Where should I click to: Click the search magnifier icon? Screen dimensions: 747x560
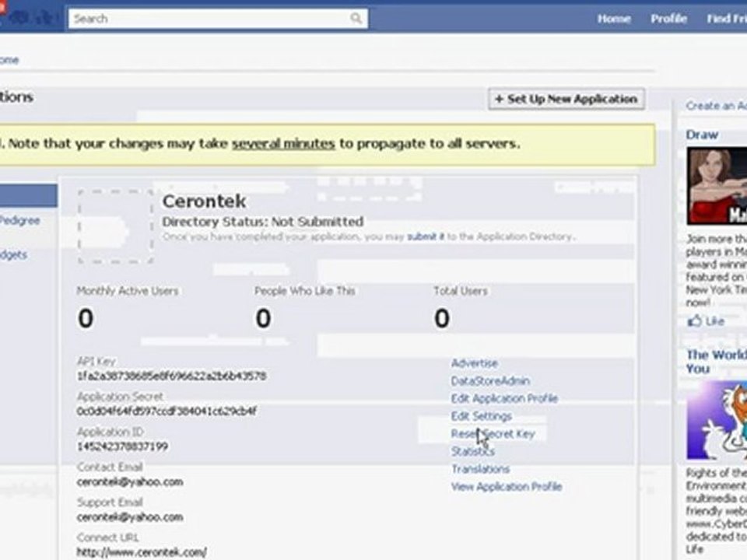pyautogui.click(x=356, y=19)
